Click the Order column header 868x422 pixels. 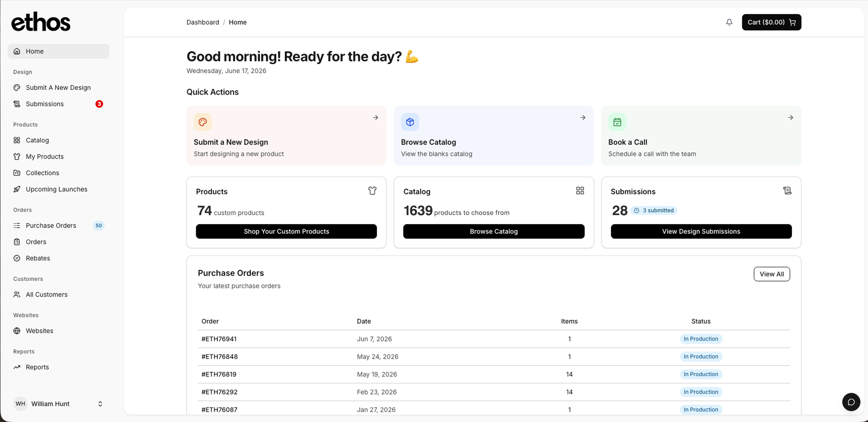[210, 321]
